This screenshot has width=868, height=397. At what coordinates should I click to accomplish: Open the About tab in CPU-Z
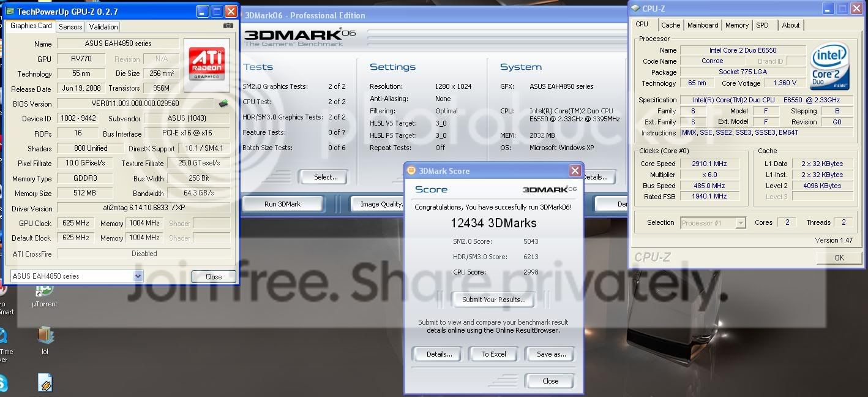(791, 25)
